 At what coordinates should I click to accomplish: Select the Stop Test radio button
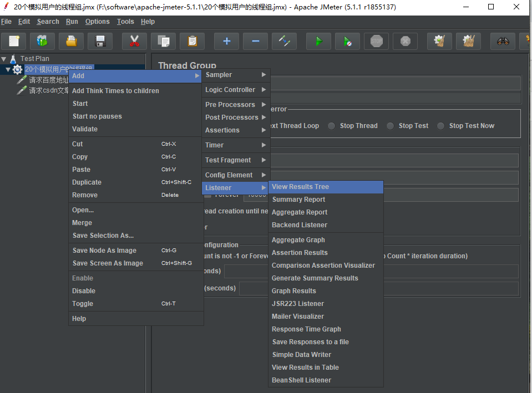point(390,126)
